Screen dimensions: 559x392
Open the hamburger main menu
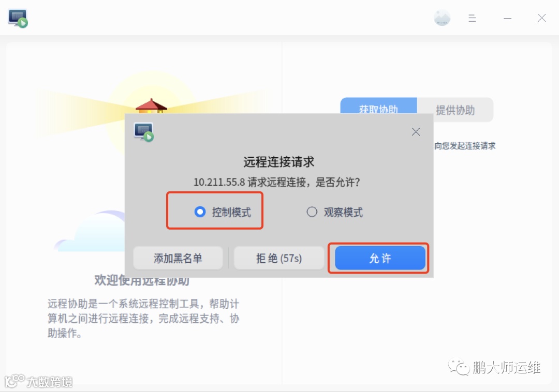(x=472, y=18)
